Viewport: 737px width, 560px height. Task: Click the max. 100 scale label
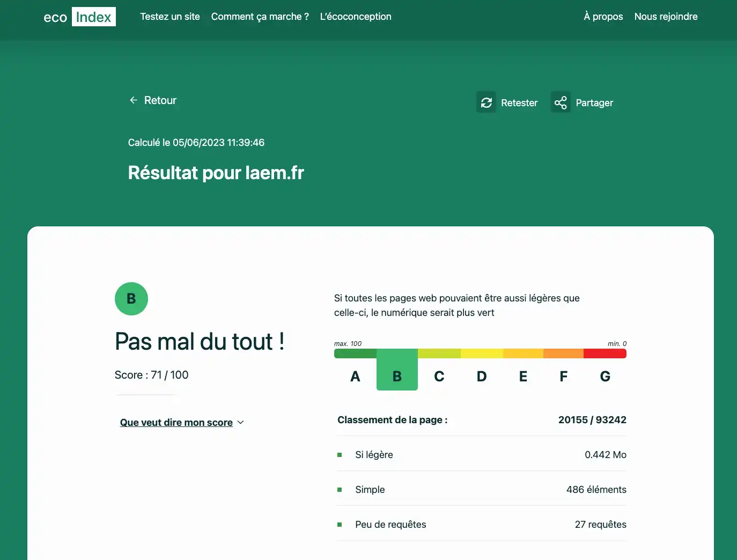tap(348, 344)
